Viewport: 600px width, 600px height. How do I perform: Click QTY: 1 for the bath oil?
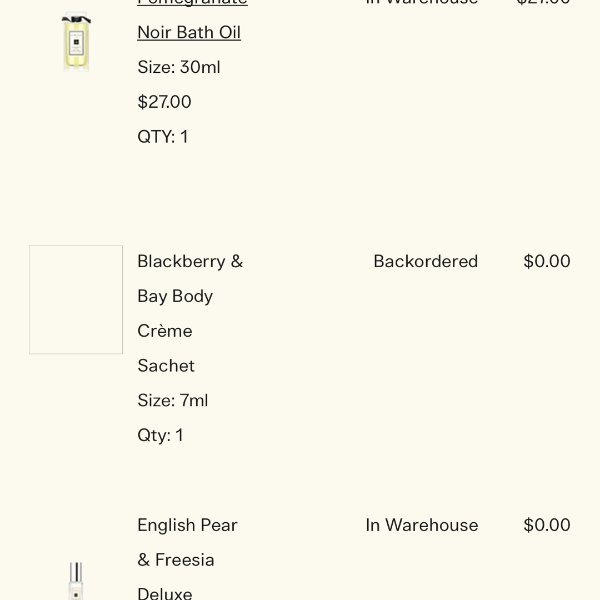tap(163, 137)
